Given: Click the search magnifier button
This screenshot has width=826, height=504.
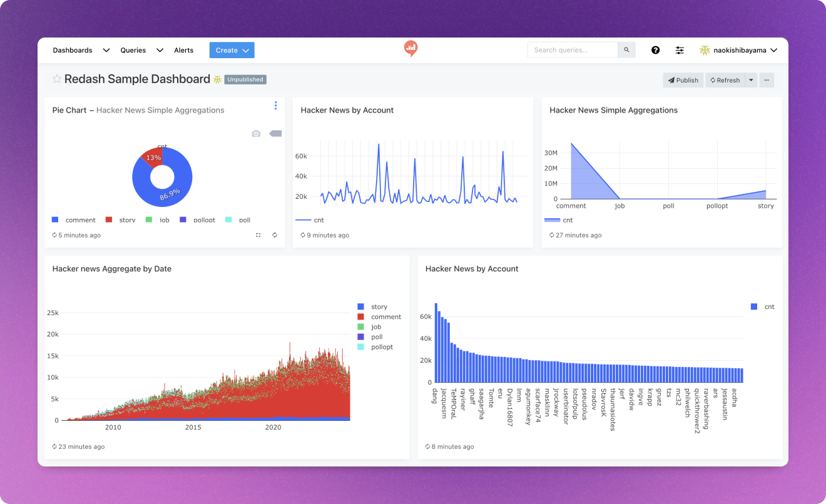Looking at the screenshot, I should [626, 50].
